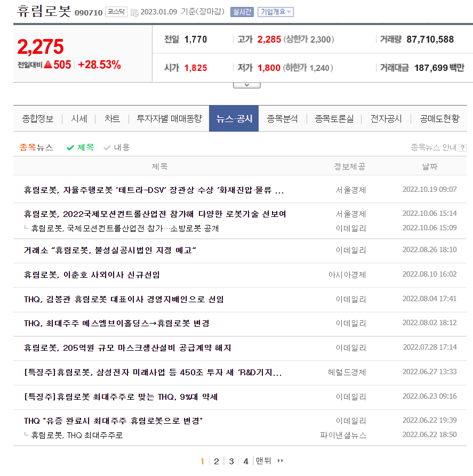Image resolution: width=473 pixels, height=476 pixels.
Task: Click the 종목뉴스 안내 help question icon
Action: click(462, 148)
